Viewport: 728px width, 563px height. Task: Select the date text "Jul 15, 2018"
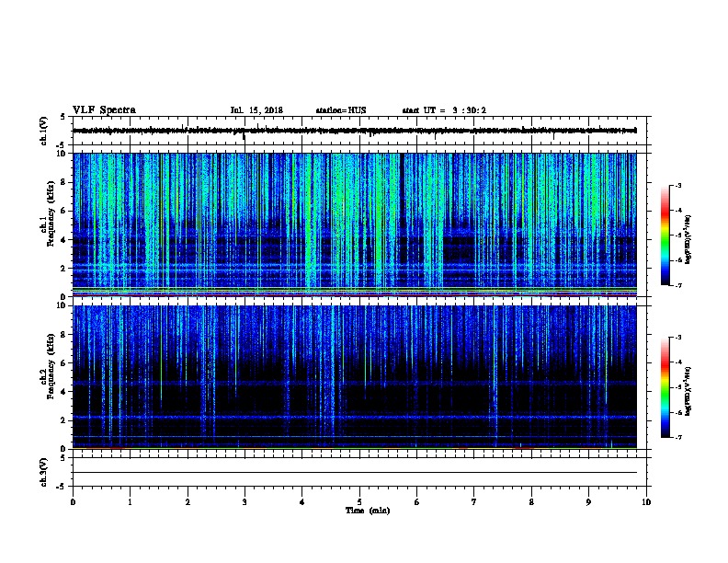pyautogui.click(x=256, y=110)
